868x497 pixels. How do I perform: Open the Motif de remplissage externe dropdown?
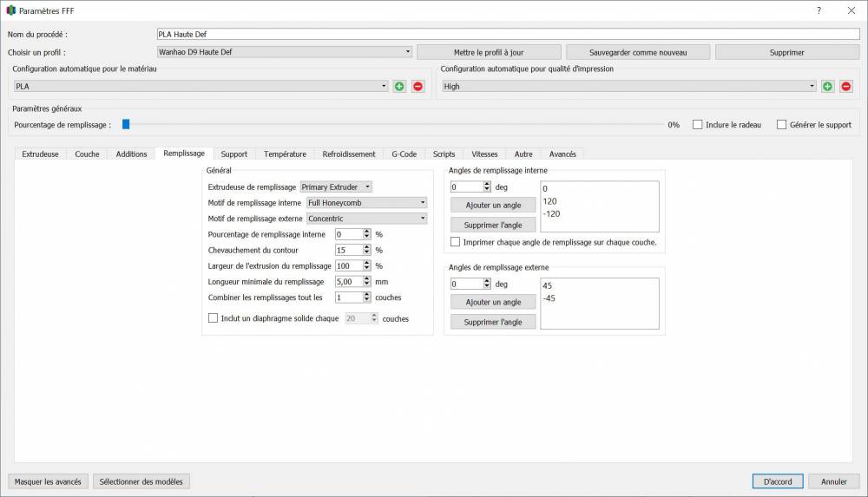366,219
